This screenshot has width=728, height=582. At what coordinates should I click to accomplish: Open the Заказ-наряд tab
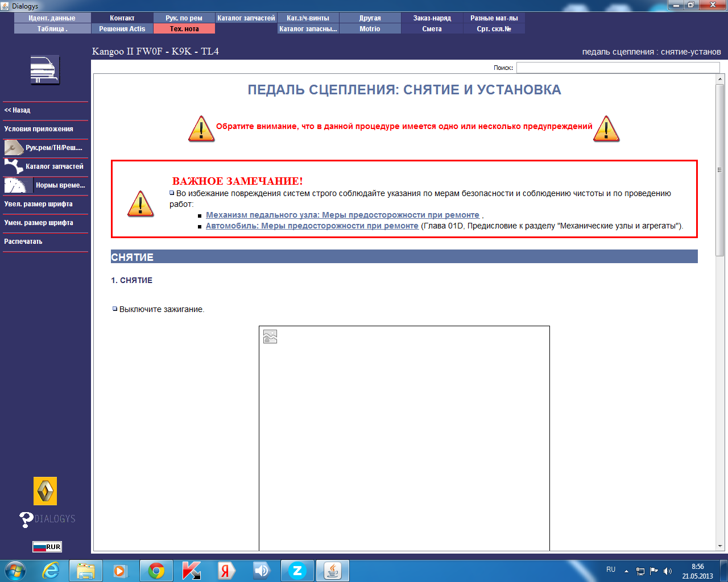pos(432,18)
